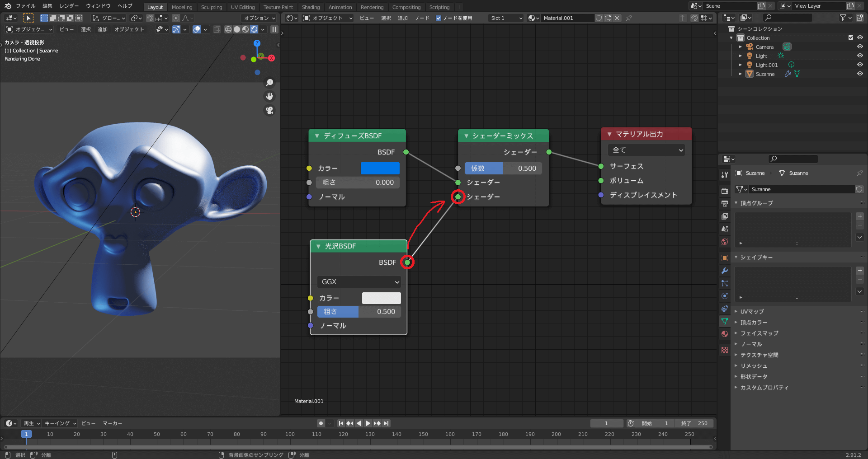Hide Light.001 in the outliner

[x=860, y=65]
